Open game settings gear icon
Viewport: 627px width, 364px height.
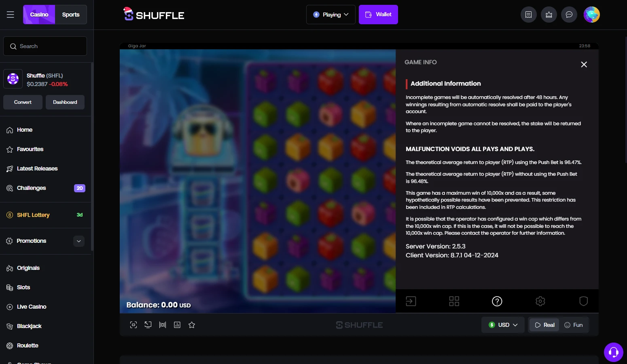click(540, 301)
